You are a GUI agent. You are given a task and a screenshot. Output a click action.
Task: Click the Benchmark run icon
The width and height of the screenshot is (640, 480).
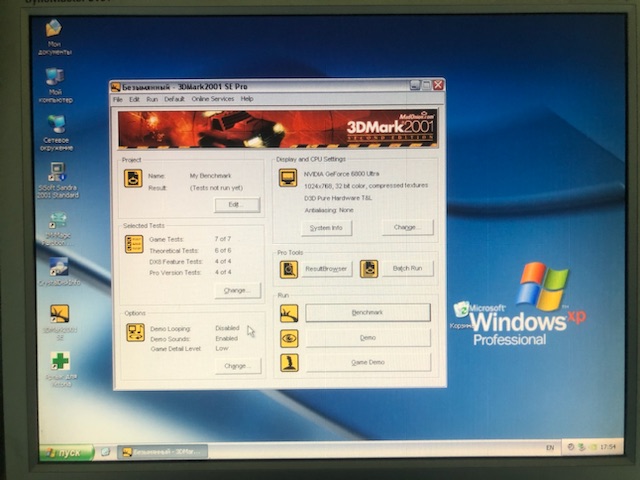(289, 313)
